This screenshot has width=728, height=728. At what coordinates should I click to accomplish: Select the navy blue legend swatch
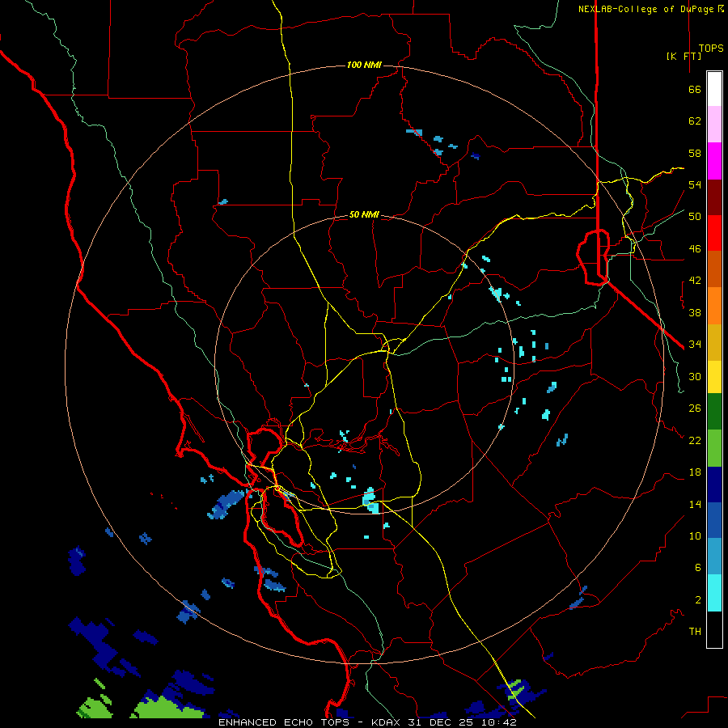click(x=714, y=485)
